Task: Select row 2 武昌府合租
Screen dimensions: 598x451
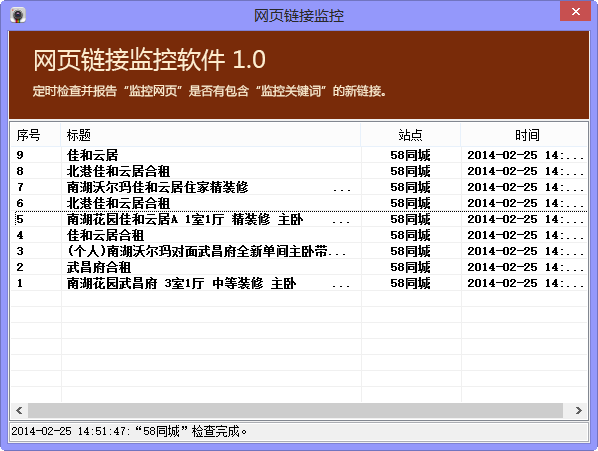Action: (299, 267)
